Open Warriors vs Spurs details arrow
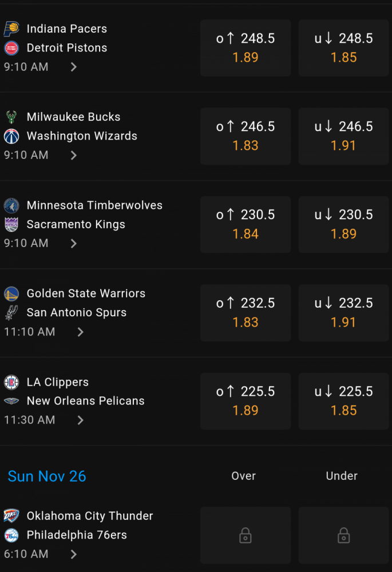 (80, 332)
